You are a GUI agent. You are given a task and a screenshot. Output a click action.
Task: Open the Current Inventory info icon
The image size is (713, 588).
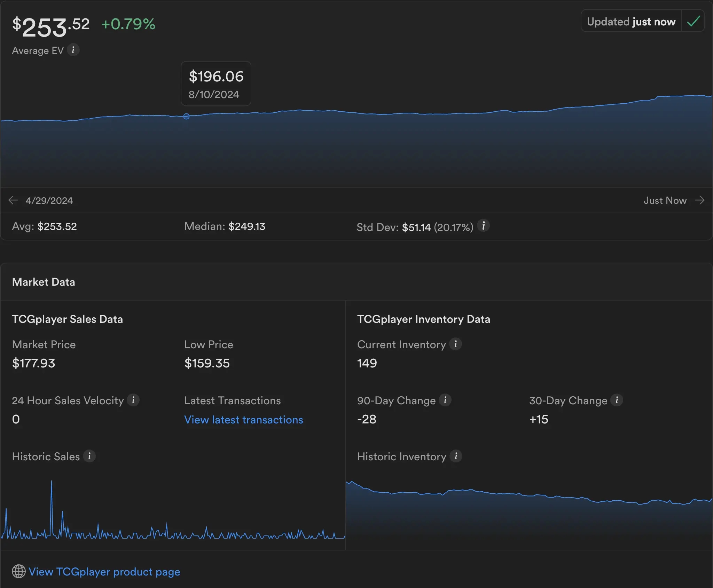coord(455,344)
